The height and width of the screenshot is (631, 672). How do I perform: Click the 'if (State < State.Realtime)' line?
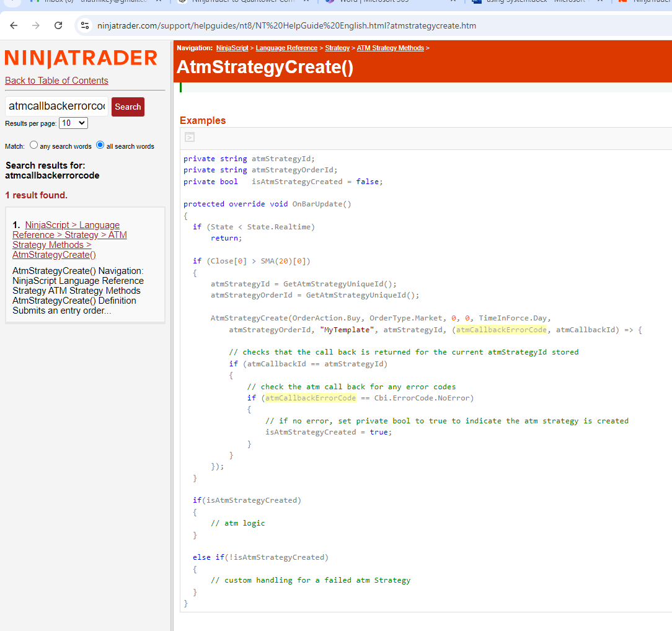(x=254, y=227)
